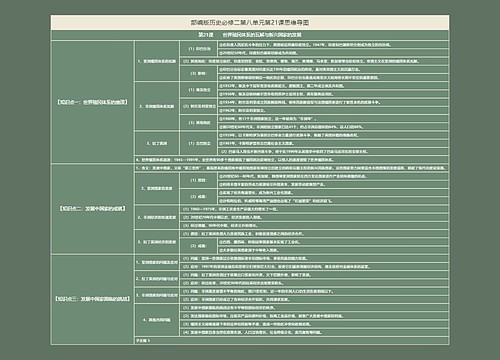500x360 pixels.
Task: Click the 4、其他共同问题 node
Action: tap(157, 320)
